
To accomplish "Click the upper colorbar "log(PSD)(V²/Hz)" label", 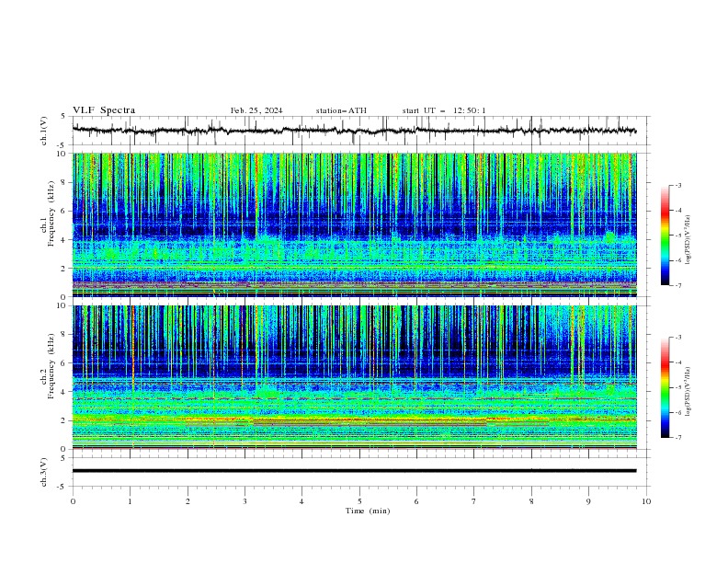I will [x=688, y=240].
